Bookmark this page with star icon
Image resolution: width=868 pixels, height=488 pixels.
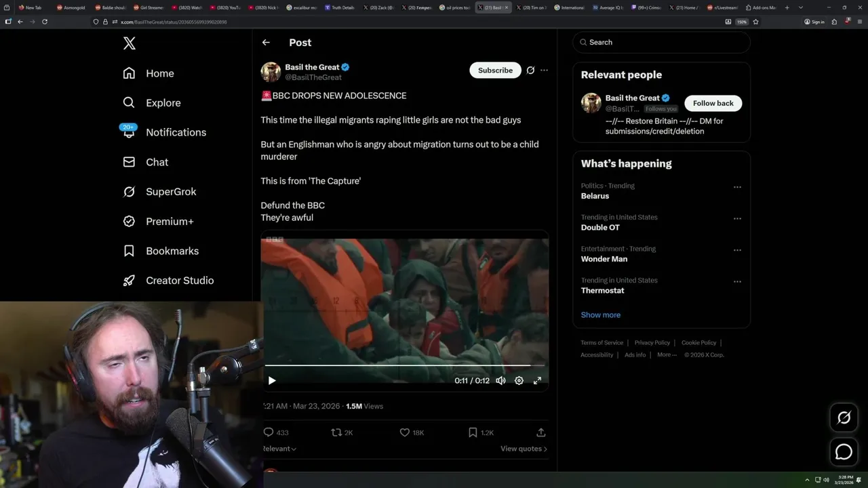755,22
